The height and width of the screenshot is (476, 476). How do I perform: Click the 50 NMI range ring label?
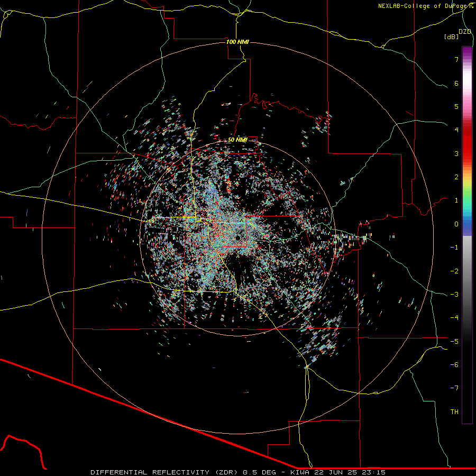coord(237,140)
